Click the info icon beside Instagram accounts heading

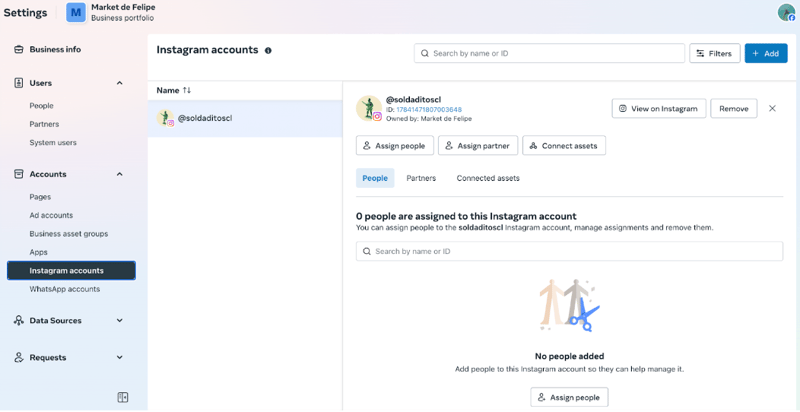(x=268, y=50)
